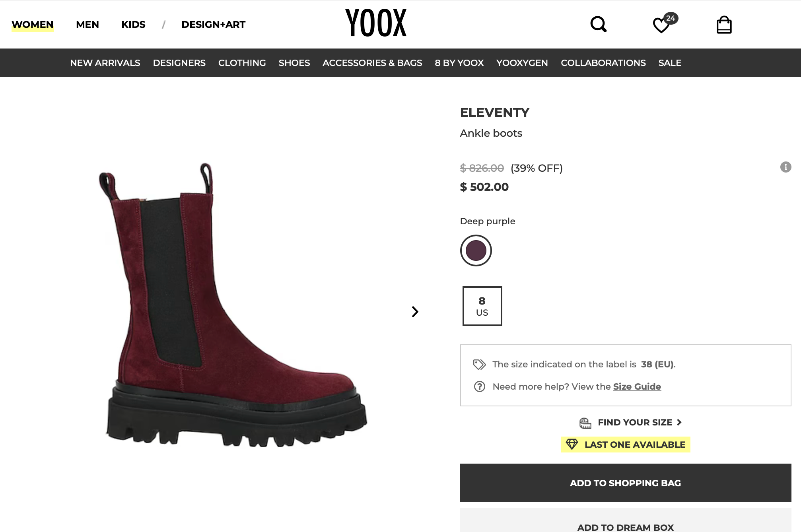The image size is (801, 532).
Task: Click the question mark icon near Size Guide
Action: point(480,386)
